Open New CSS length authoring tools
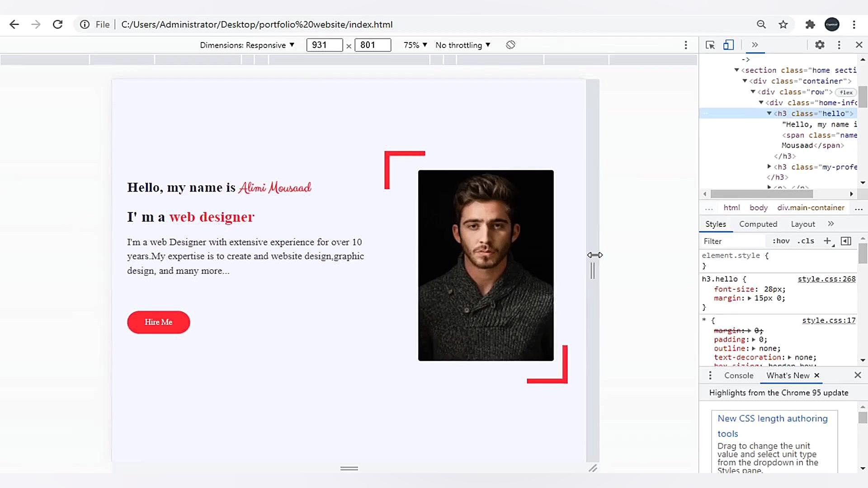This screenshot has height=488, width=868. [x=773, y=426]
